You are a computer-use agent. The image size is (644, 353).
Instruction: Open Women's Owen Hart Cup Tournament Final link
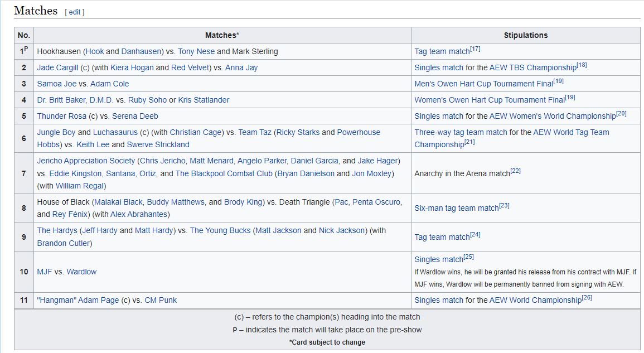point(490,100)
